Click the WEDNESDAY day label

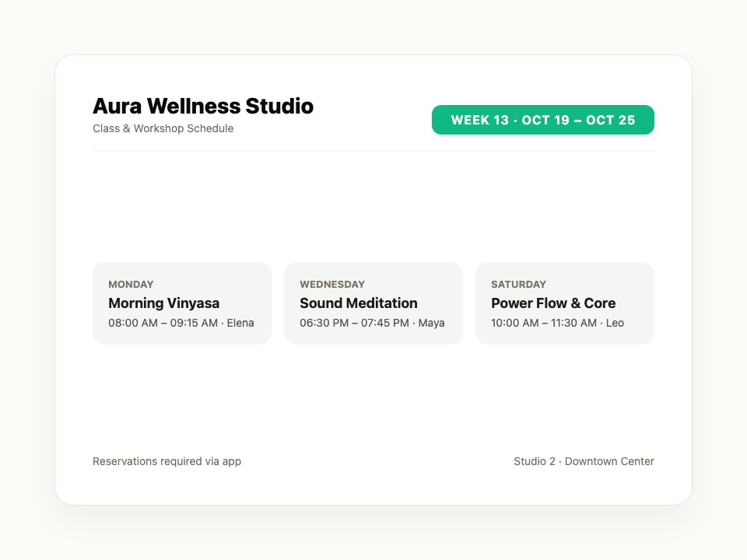pos(332,285)
